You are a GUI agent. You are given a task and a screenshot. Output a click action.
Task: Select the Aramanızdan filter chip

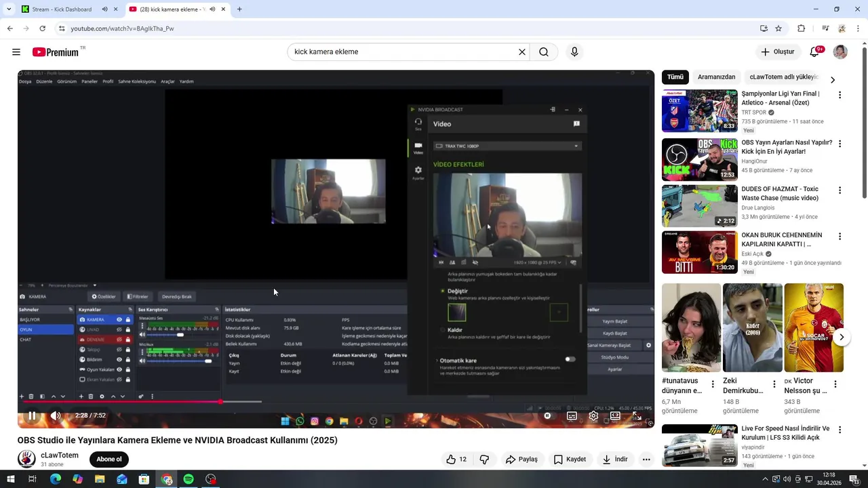click(x=716, y=77)
